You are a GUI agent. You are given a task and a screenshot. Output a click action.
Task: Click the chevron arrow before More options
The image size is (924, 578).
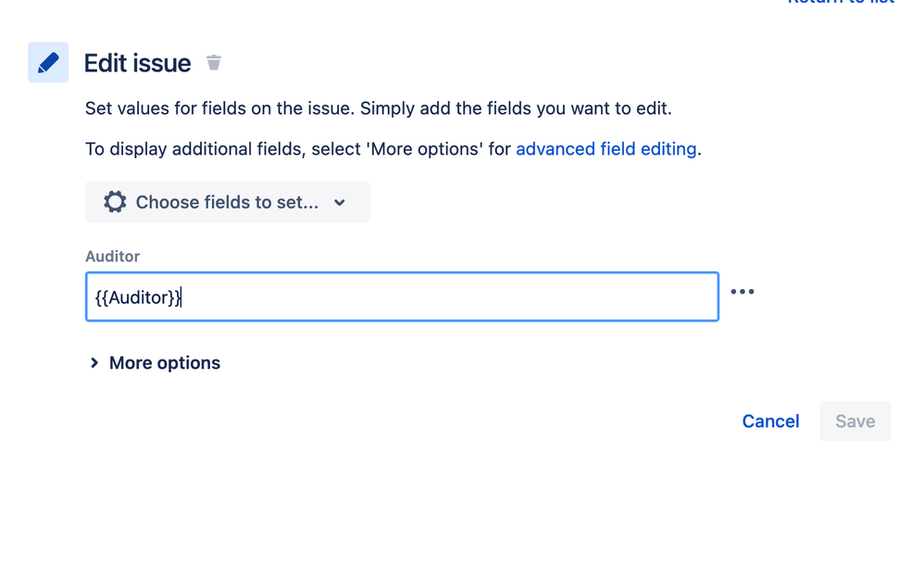[94, 363]
